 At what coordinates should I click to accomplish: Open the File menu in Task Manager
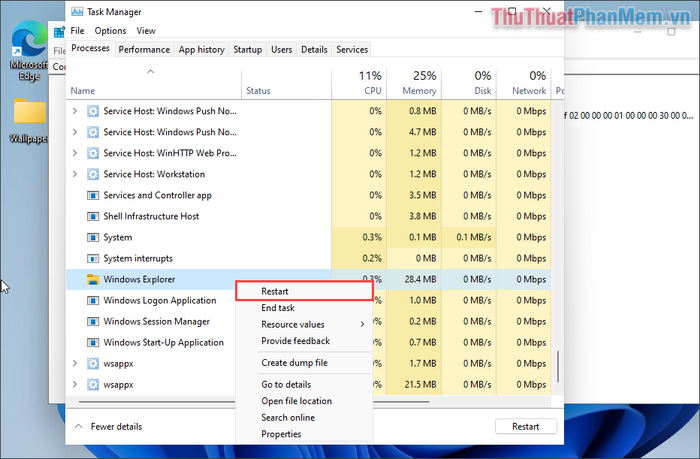tap(77, 30)
